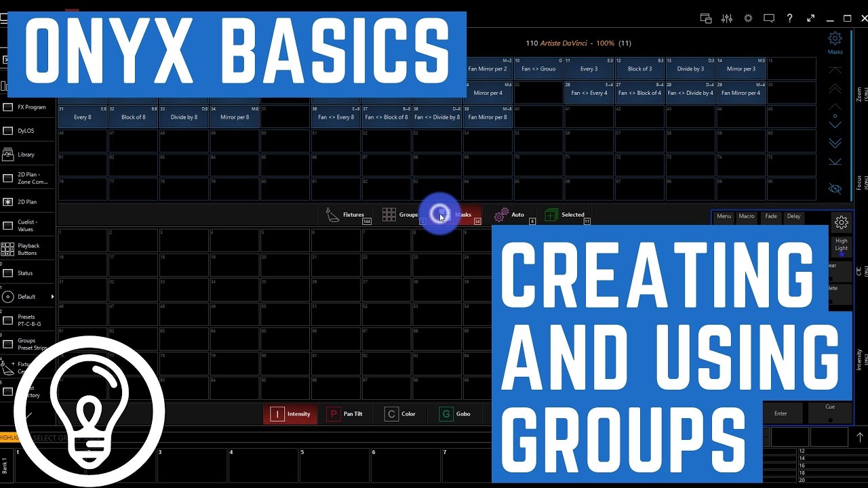Image resolution: width=868 pixels, height=488 pixels.
Task: Select the Fan <> Divide by 8 mask
Action: pyautogui.click(x=437, y=117)
